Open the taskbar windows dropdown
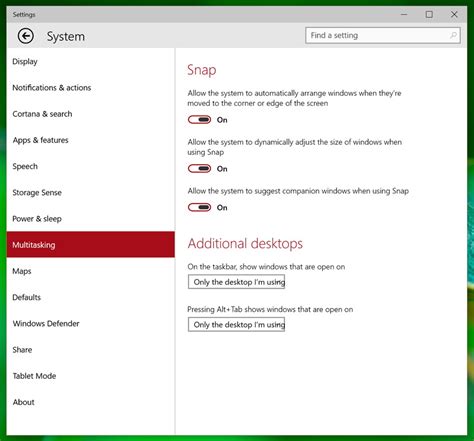This screenshot has height=441, width=474. (236, 282)
